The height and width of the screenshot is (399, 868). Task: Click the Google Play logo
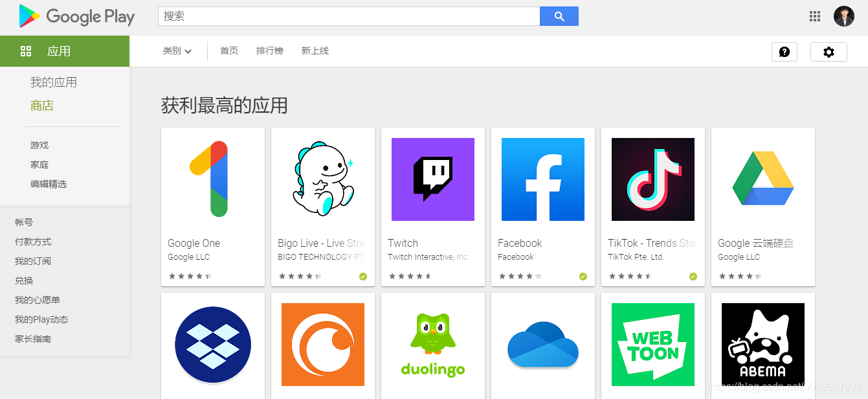coord(76,16)
